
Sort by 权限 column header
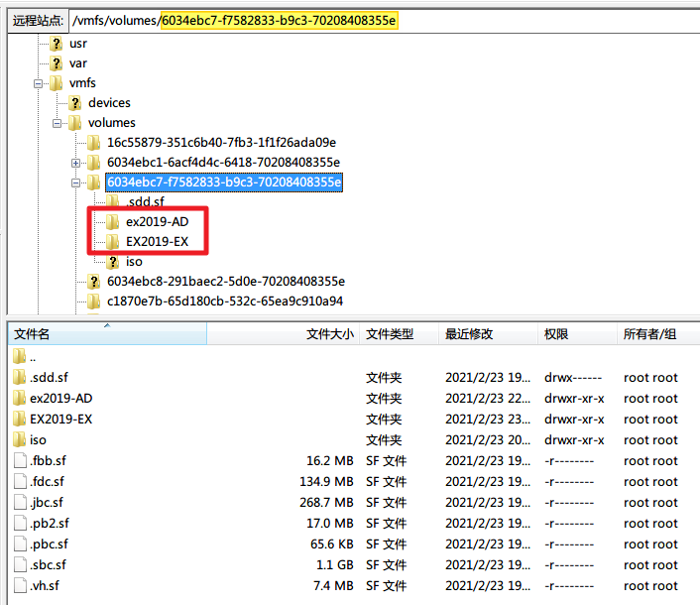click(577, 334)
